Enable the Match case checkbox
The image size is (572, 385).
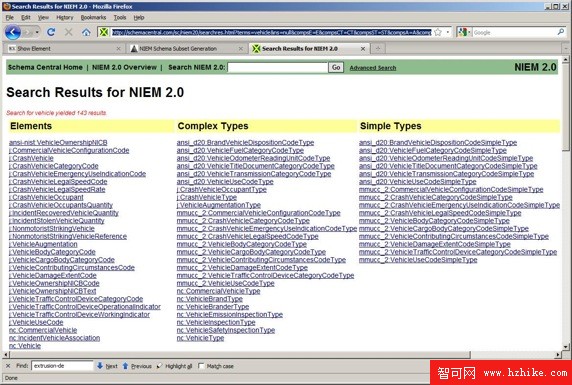(x=201, y=366)
